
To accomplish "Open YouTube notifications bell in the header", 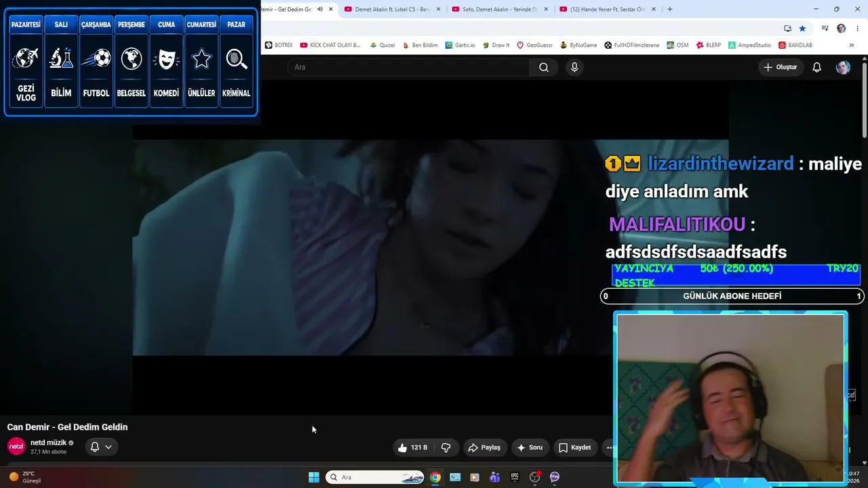I will click(x=817, y=67).
